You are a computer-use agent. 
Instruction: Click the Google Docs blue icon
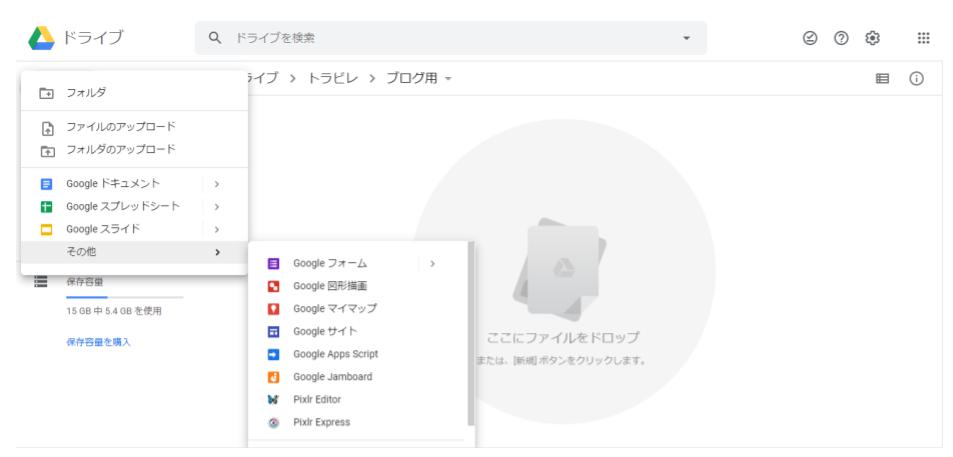pyautogui.click(x=47, y=184)
